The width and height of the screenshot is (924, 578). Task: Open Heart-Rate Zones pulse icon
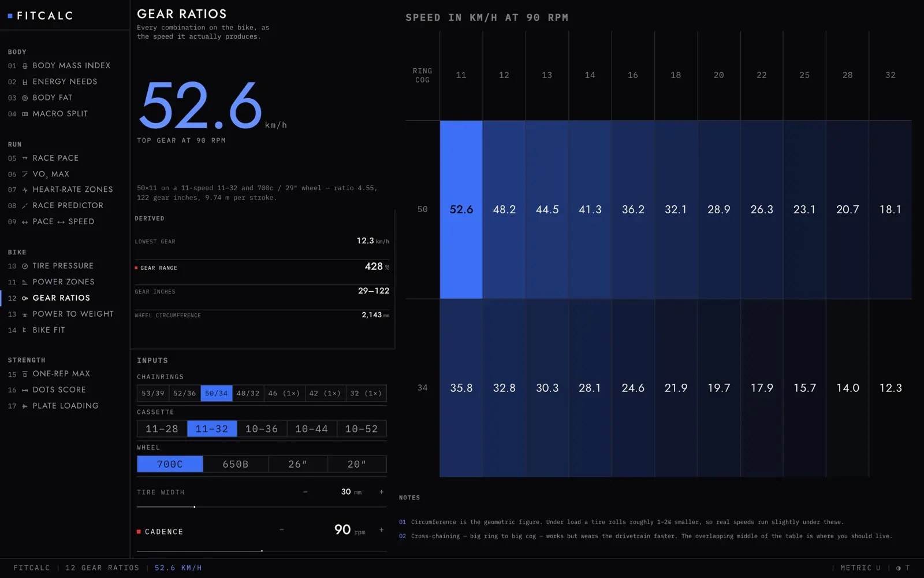click(25, 190)
